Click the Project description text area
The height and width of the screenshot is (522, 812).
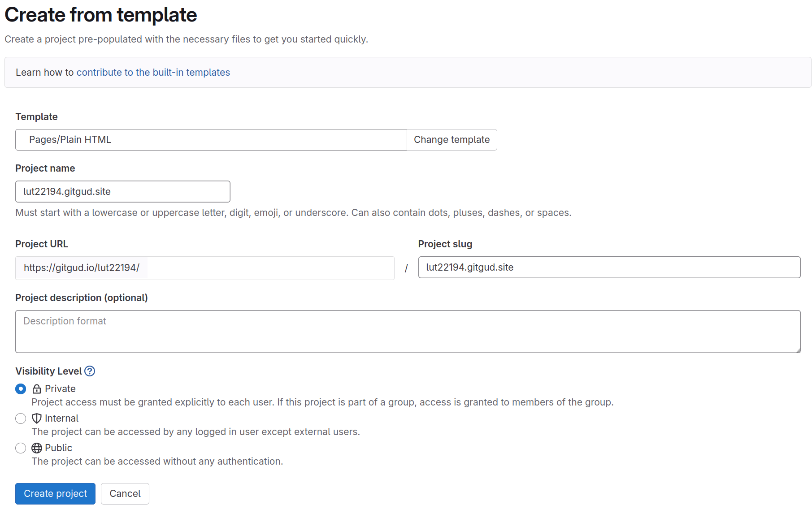(x=407, y=332)
